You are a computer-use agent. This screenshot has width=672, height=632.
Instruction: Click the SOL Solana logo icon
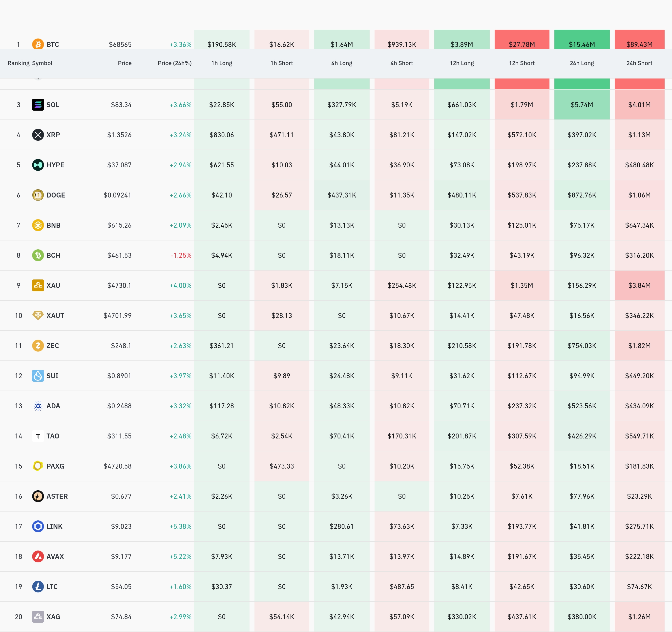(38, 105)
